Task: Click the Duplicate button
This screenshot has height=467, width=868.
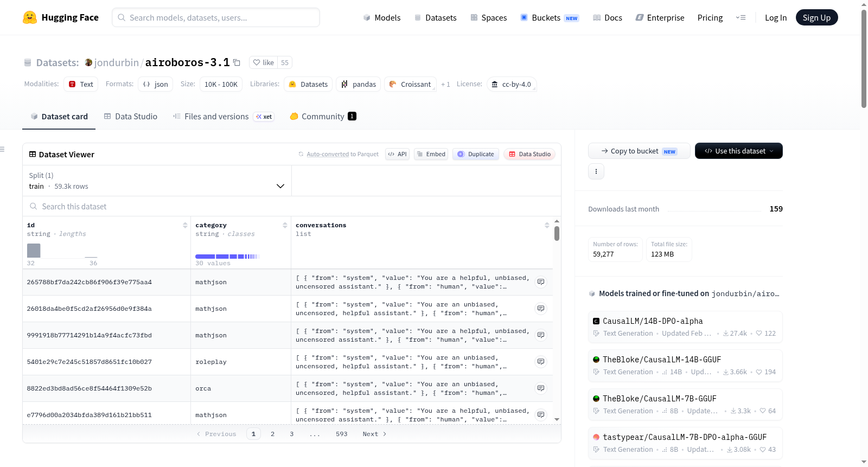Action: pos(475,154)
